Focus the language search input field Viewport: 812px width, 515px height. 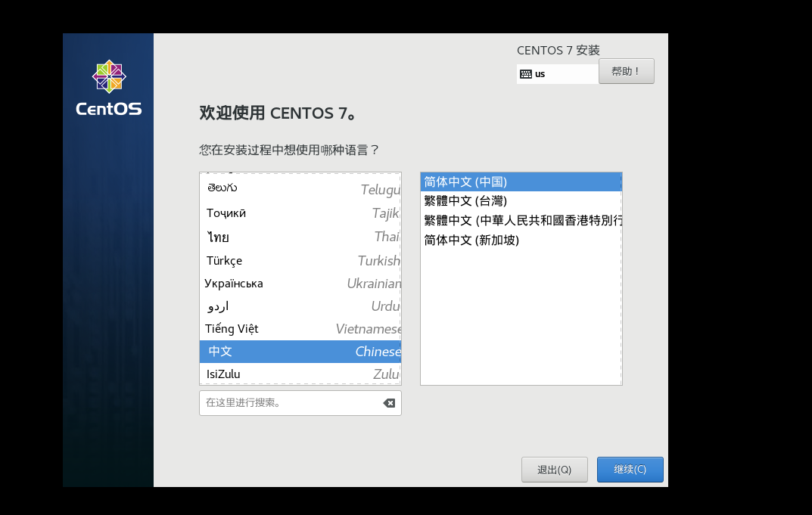click(x=300, y=402)
